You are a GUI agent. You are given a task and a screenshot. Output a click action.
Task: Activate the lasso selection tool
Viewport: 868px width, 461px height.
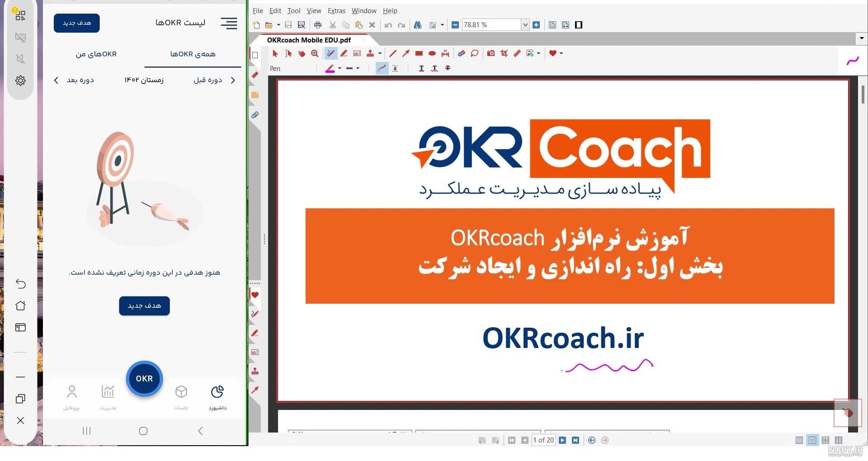(474, 53)
